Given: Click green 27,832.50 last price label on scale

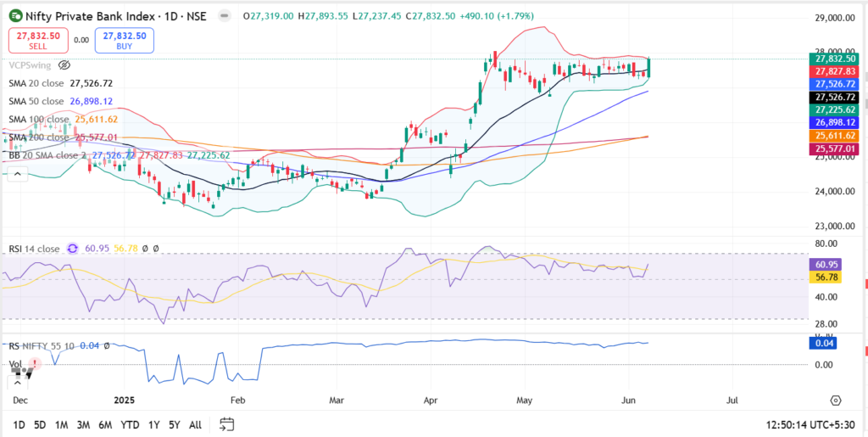Looking at the screenshot, I should pos(832,59).
